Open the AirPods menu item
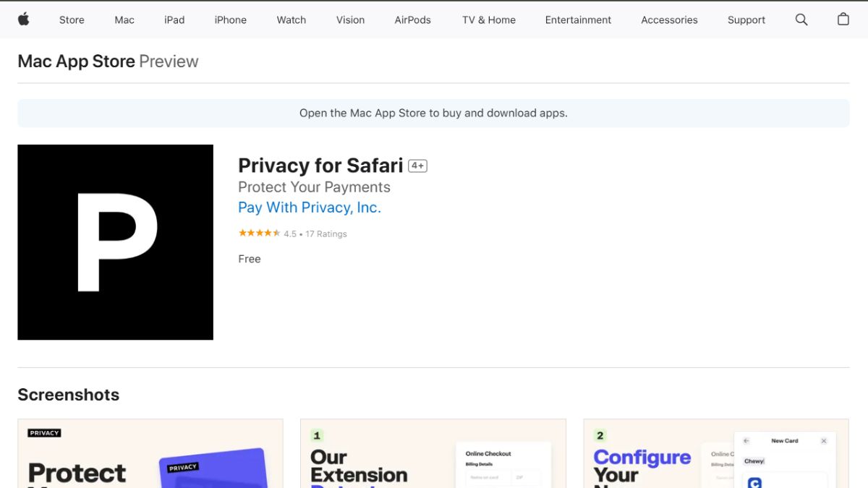868x488 pixels. 413,20
